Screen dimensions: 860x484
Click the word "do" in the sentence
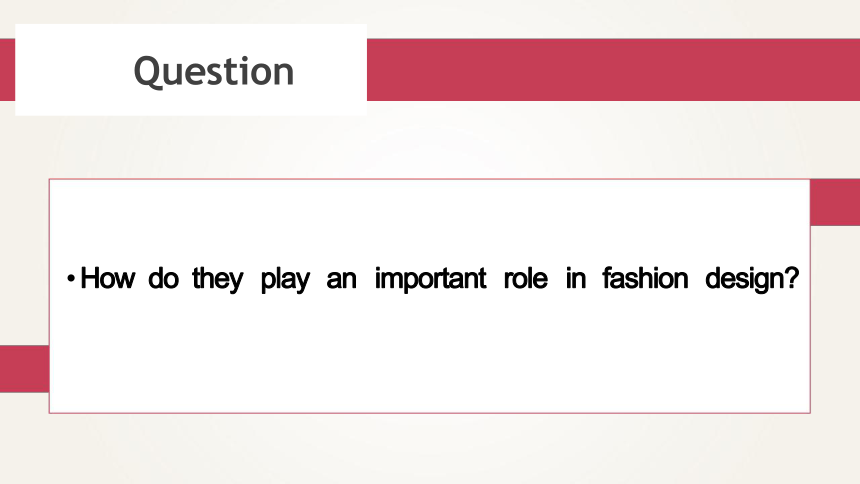tap(163, 278)
